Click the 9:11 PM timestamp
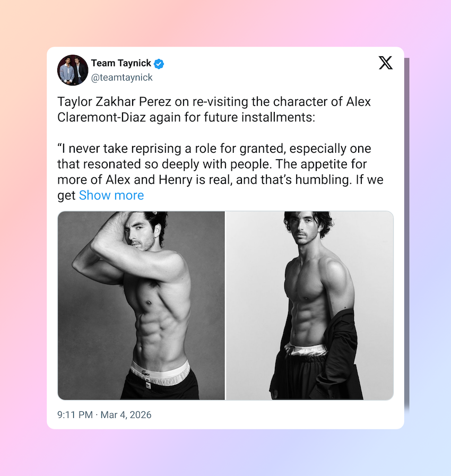 [75, 414]
